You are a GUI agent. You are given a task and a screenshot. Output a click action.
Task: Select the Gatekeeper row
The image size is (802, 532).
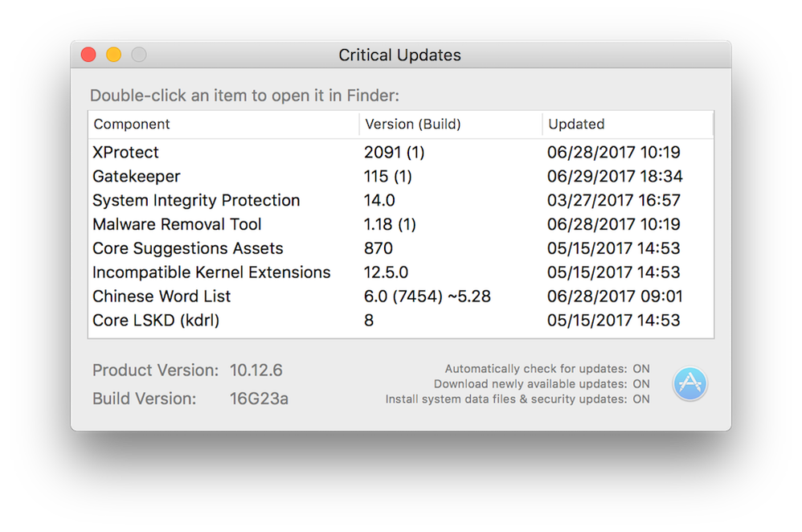(x=401, y=176)
